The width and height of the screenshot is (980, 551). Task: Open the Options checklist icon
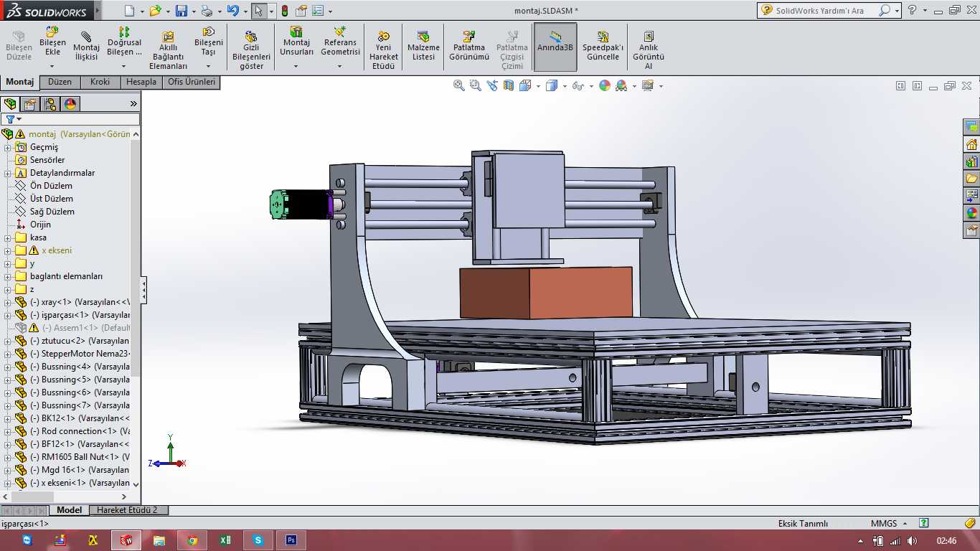point(317,11)
